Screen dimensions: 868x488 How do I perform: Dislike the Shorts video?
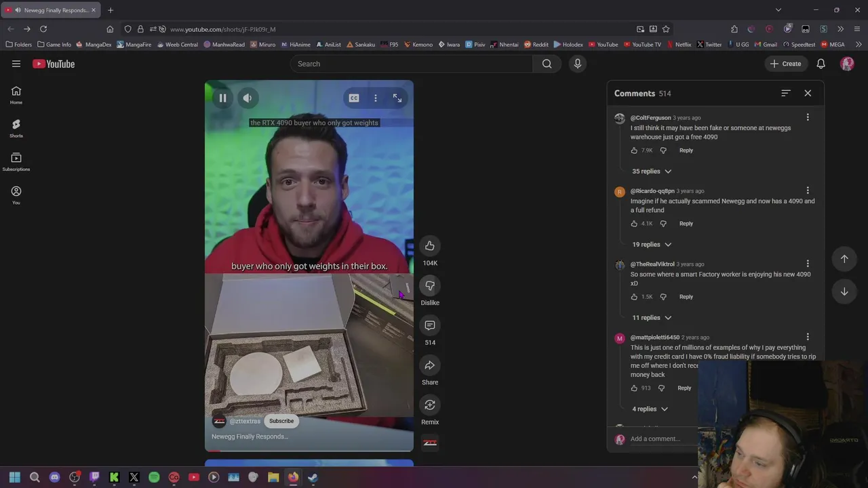coord(430,286)
